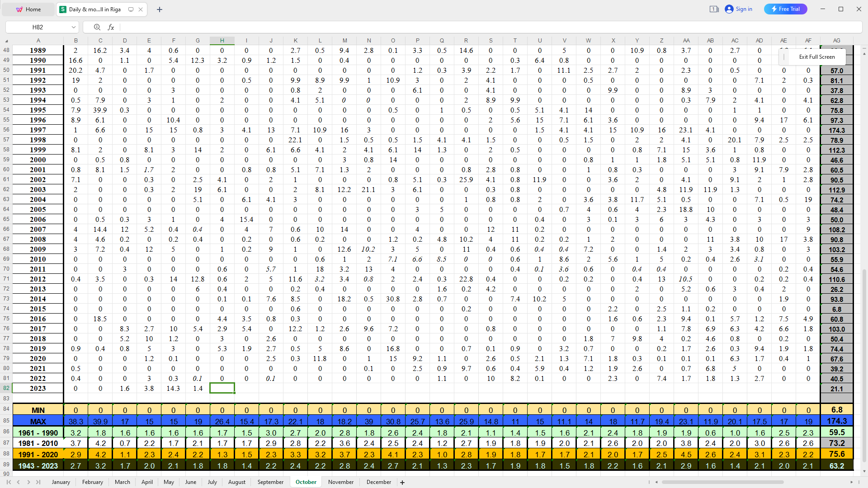The image size is (868, 488).
Task: Switch to the September sheet tab
Action: (x=270, y=482)
